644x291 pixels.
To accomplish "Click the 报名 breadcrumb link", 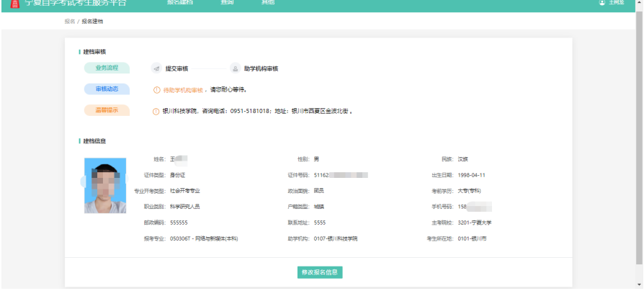I will tap(69, 22).
